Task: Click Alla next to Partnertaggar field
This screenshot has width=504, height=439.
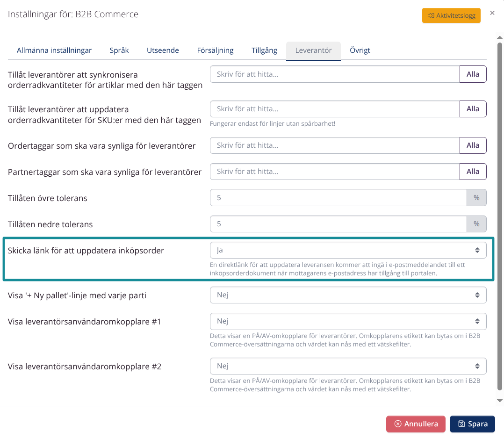Action: pyautogui.click(x=473, y=172)
